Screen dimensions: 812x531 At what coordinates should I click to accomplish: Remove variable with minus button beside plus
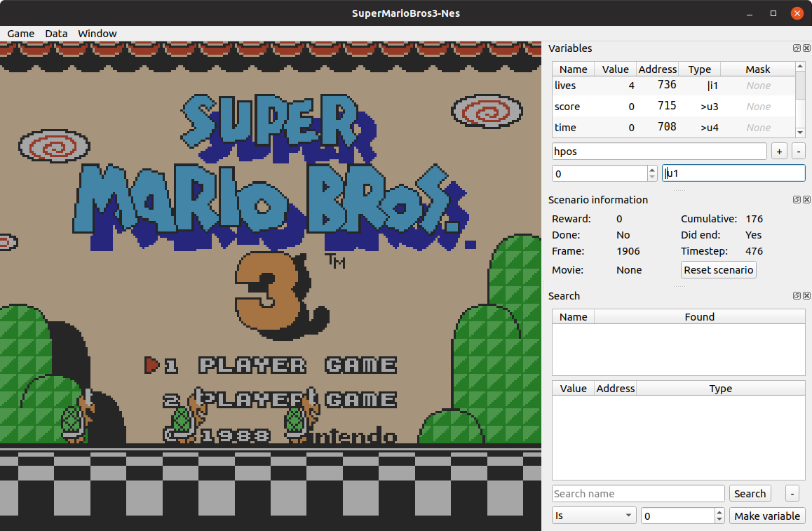pos(799,152)
